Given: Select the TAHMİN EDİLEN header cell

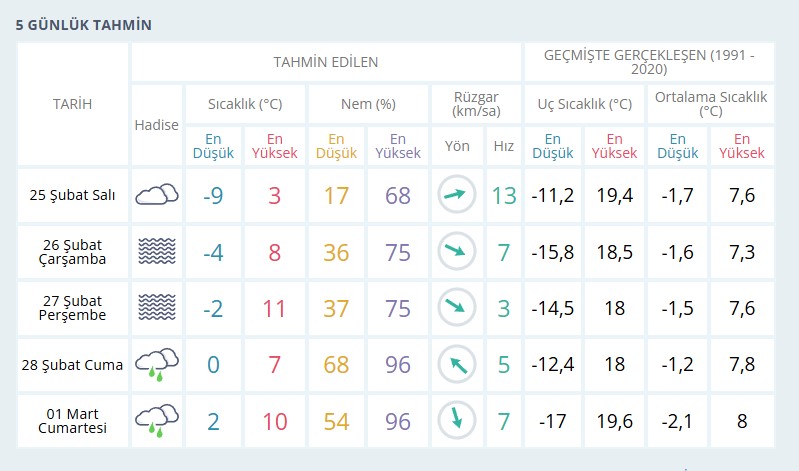Looking at the screenshot, I should coord(326,62).
